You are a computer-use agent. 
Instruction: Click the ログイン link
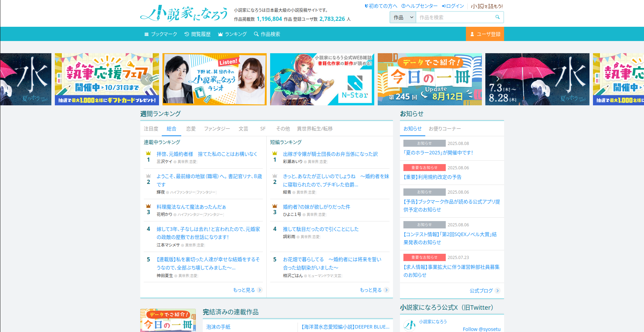coord(453,6)
